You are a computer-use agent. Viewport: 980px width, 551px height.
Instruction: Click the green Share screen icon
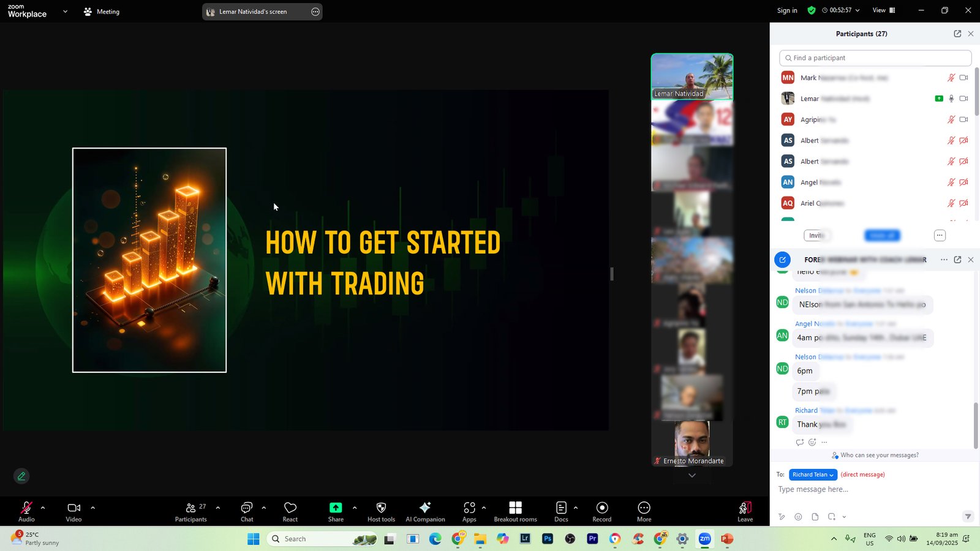coord(336,508)
